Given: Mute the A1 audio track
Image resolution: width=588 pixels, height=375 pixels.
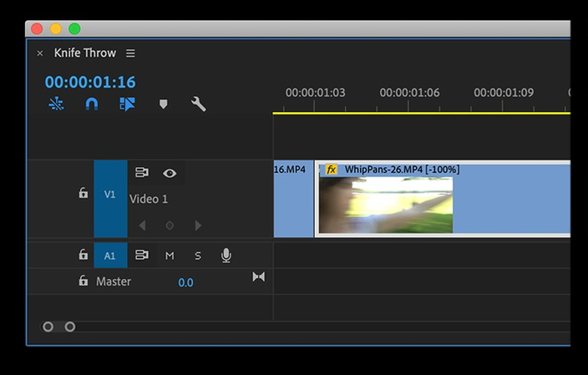Looking at the screenshot, I should coord(170,256).
